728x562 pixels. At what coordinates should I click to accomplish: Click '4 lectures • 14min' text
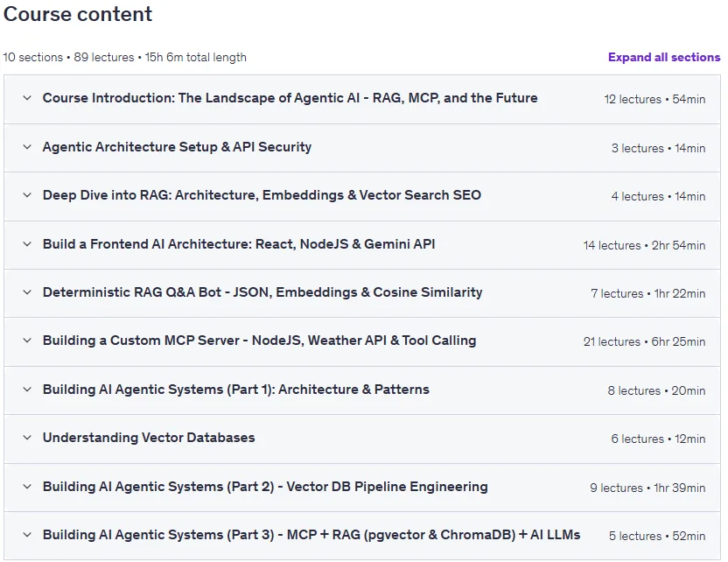(x=658, y=196)
